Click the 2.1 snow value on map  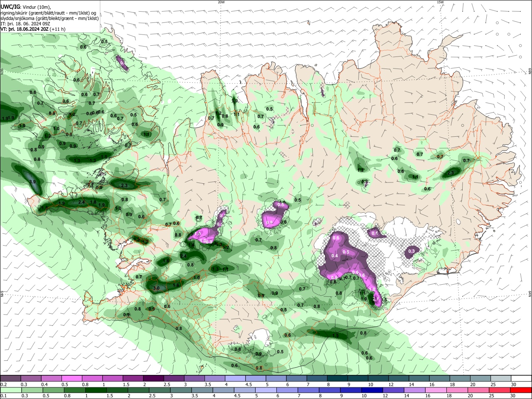pos(376,299)
